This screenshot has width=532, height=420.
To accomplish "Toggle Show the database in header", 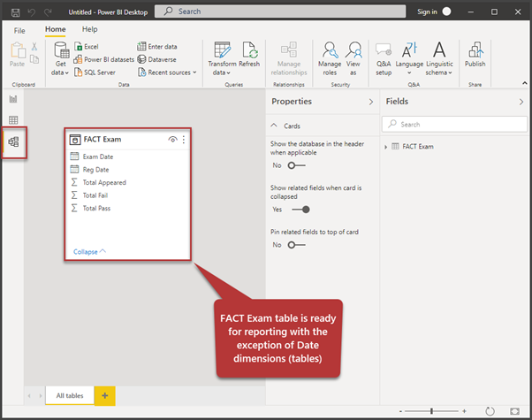I will coord(296,165).
